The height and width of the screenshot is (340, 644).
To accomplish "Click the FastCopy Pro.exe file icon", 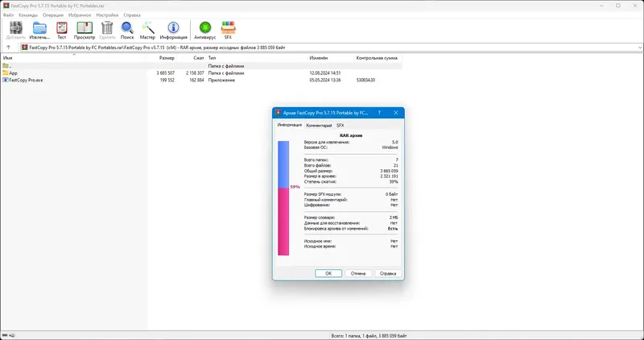I will 6,81.
